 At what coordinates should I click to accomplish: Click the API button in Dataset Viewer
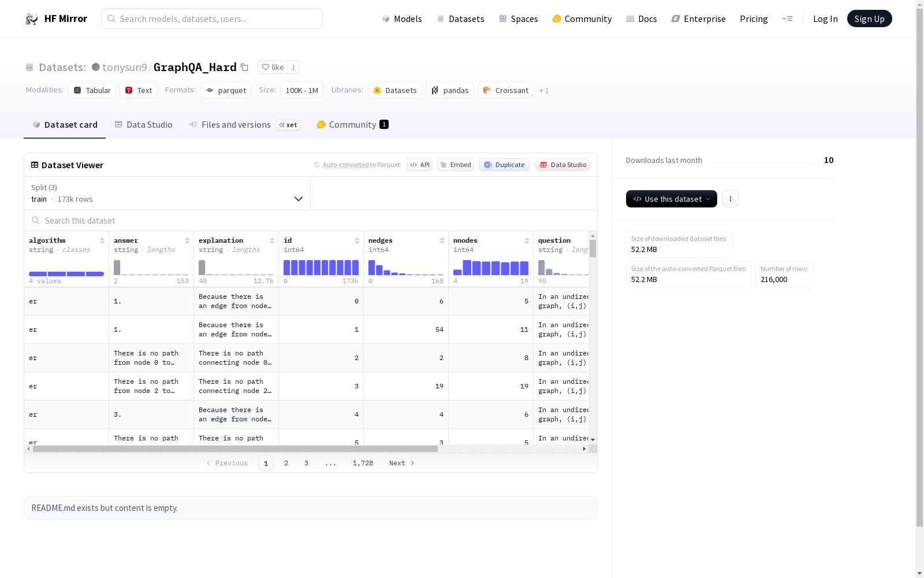pos(420,165)
